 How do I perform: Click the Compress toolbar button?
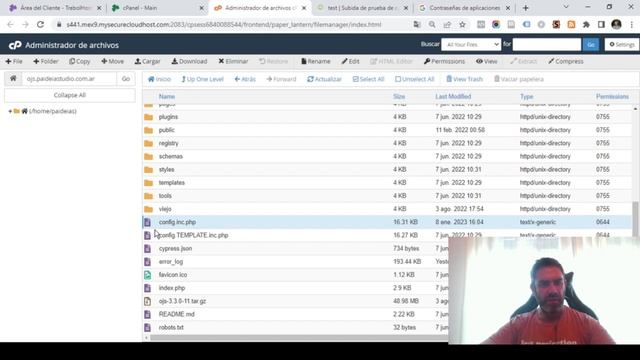coord(566,61)
